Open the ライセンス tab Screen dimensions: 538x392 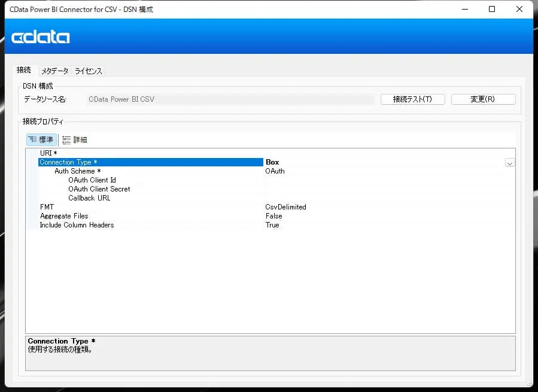88,71
